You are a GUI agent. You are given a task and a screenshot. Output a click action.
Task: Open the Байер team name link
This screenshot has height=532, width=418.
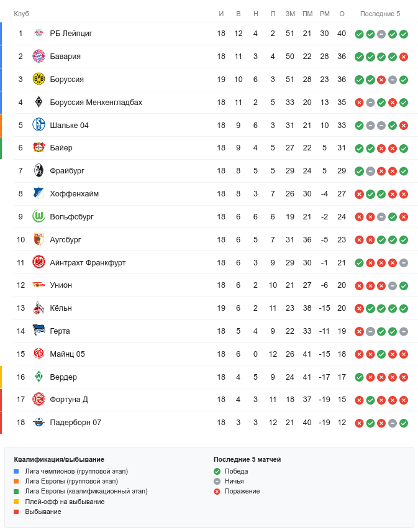pos(61,148)
